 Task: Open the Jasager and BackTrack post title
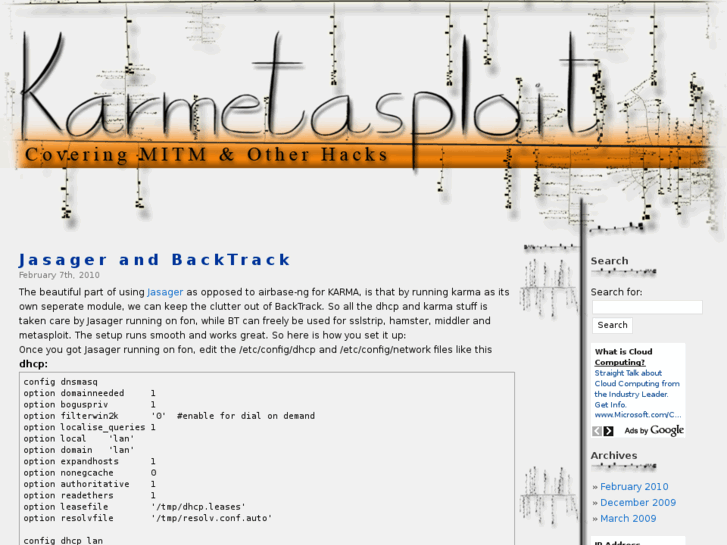tap(154, 260)
